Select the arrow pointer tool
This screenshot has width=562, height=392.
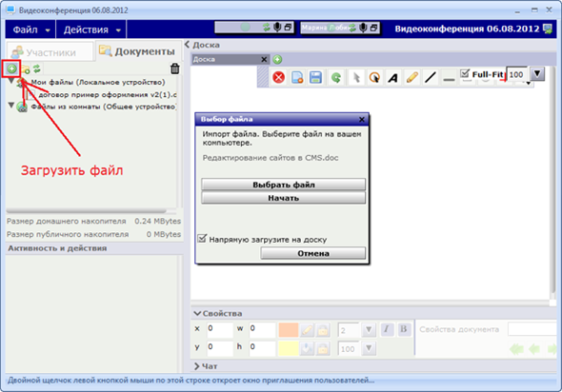coord(356,77)
